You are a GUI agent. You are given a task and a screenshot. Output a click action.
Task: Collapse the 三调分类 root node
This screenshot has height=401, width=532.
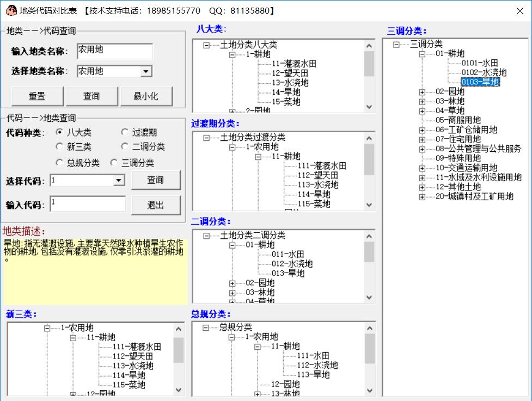396,45
